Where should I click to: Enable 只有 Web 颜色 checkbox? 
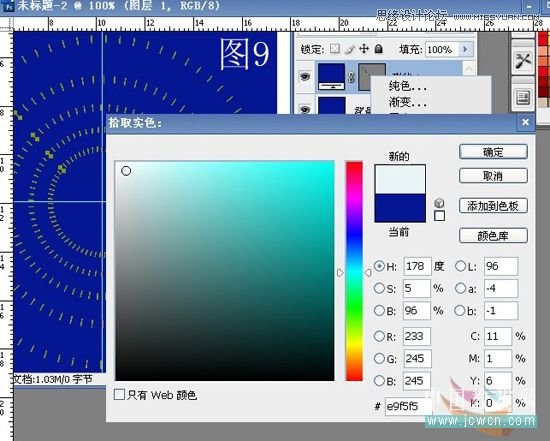(x=119, y=394)
